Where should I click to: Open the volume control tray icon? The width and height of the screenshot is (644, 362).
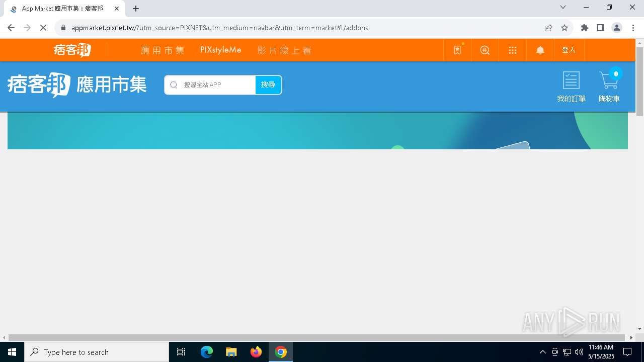tap(579, 352)
